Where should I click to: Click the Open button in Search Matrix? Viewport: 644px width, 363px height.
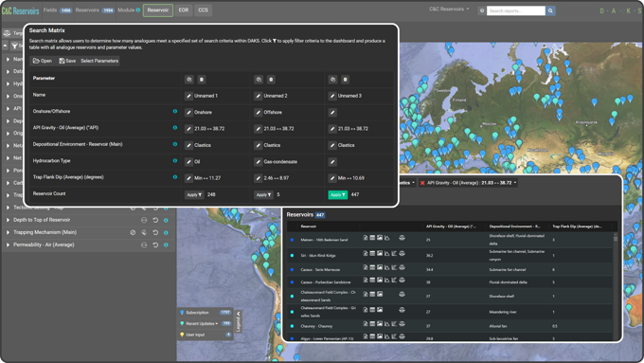coord(43,61)
